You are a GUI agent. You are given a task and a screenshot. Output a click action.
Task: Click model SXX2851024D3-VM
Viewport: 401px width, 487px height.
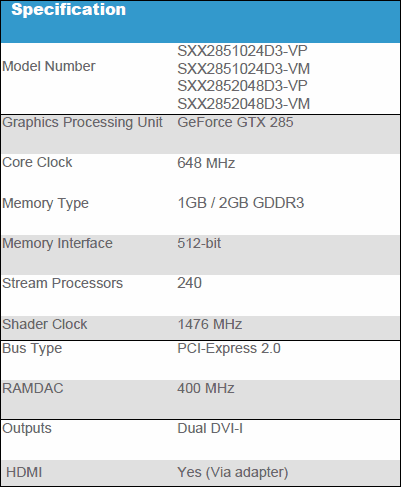pos(244,69)
